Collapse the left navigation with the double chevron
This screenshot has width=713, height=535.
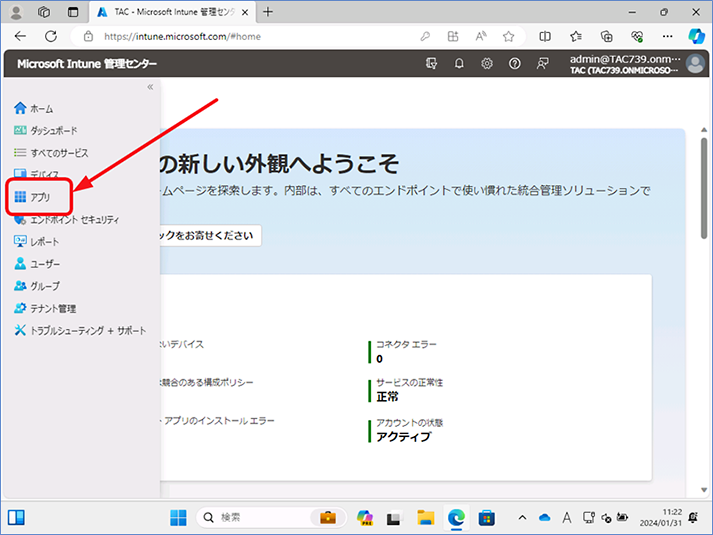[150, 87]
